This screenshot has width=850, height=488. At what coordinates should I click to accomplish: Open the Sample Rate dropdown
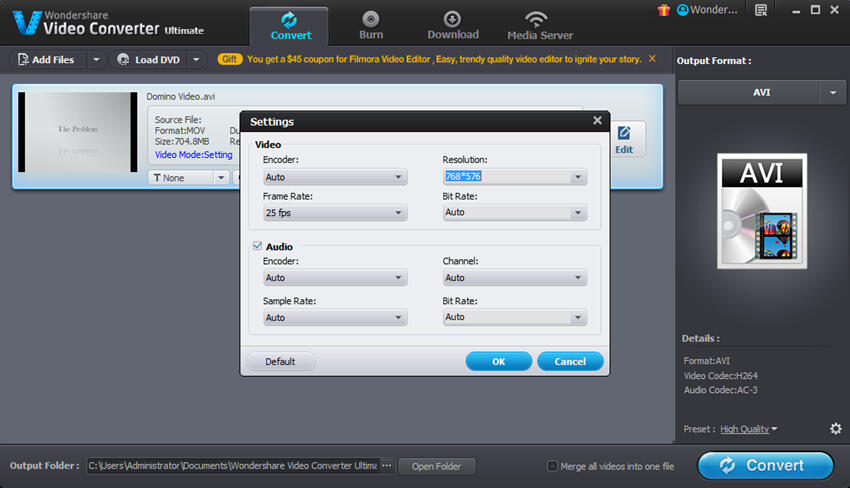pos(335,318)
